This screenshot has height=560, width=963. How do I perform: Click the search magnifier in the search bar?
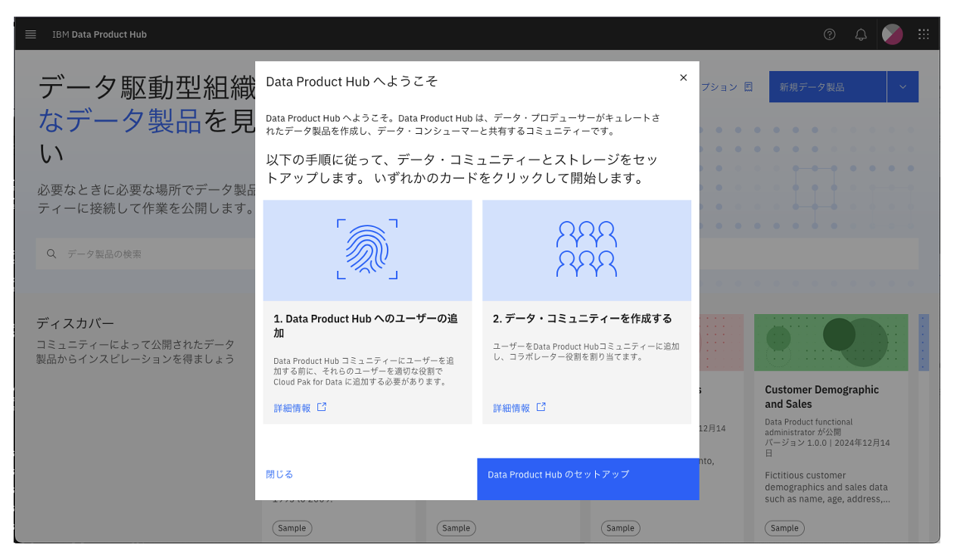51,254
